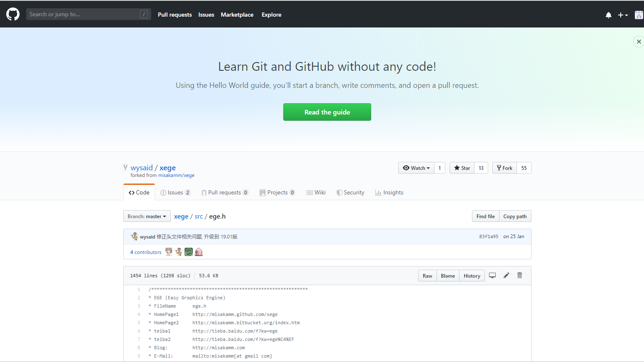View the stargazers count 13

[481, 168]
